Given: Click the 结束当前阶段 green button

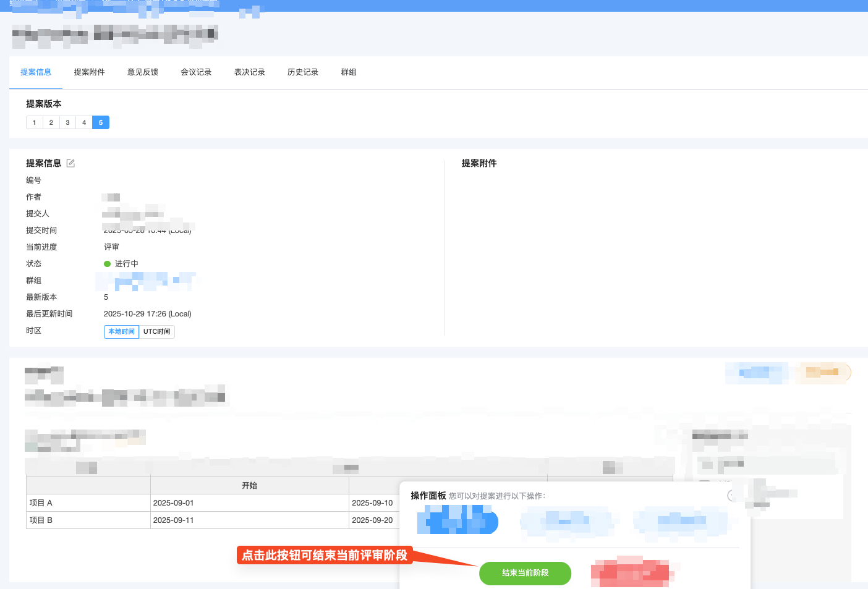Looking at the screenshot, I should [x=525, y=573].
